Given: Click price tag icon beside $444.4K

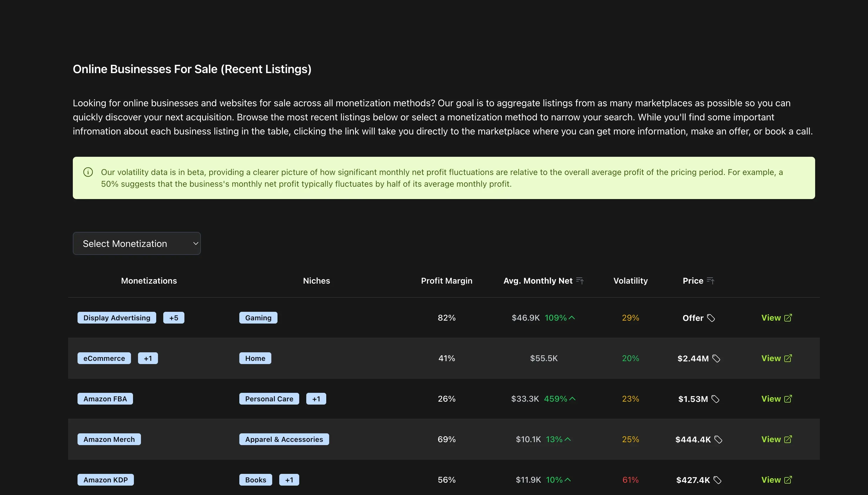Looking at the screenshot, I should coord(718,439).
